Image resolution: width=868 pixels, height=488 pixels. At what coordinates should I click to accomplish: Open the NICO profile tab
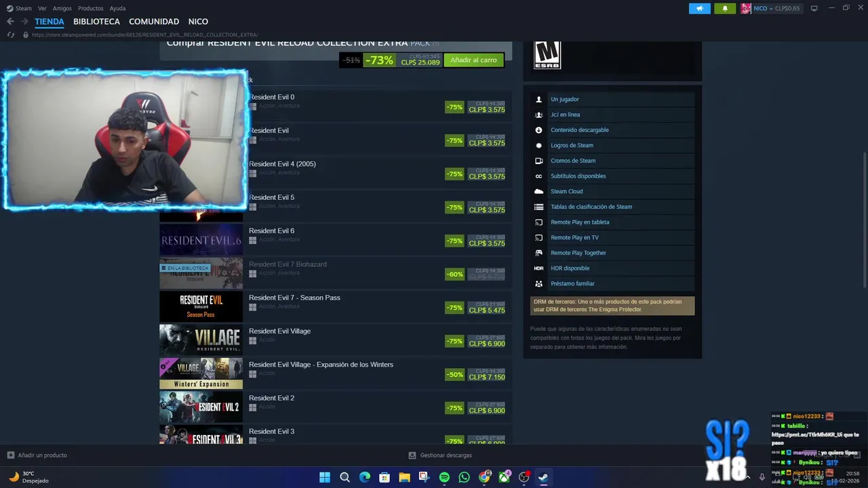(198, 22)
